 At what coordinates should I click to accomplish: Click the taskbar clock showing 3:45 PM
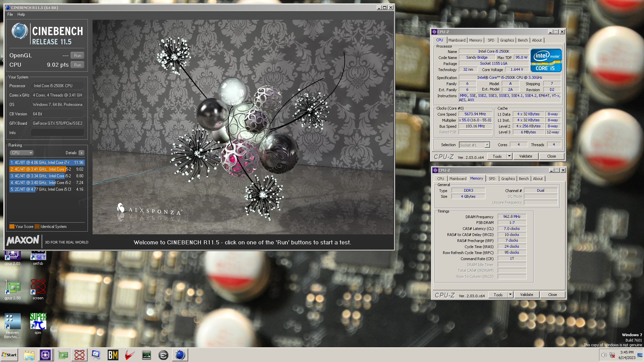pyautogui.click(x=627, y=355)
